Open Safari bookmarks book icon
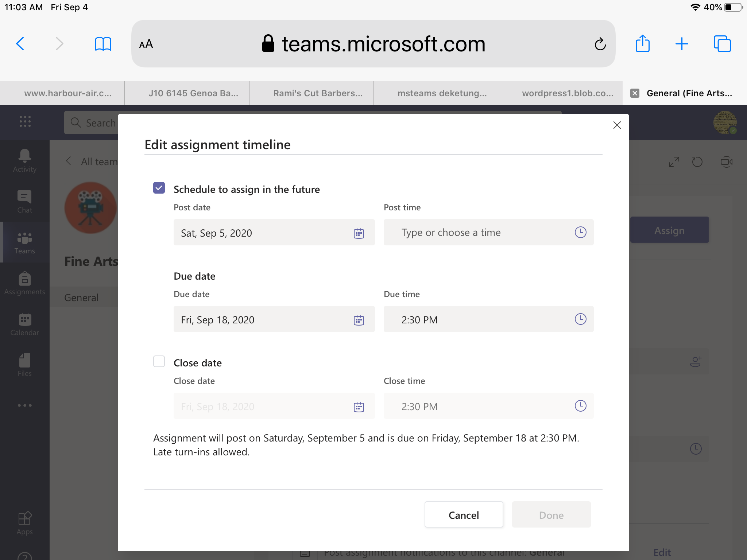 pyautogui.click(x=103, y=44)
